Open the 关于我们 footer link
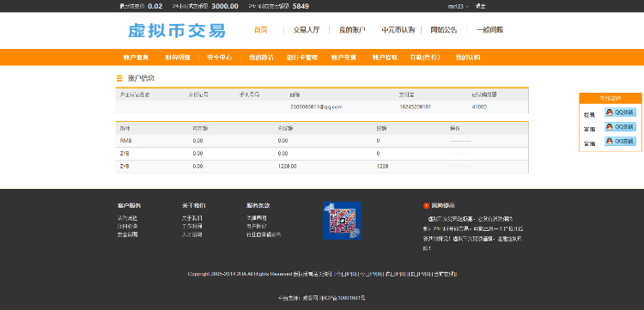The image size is (644, 310). (x=192, y=218)
